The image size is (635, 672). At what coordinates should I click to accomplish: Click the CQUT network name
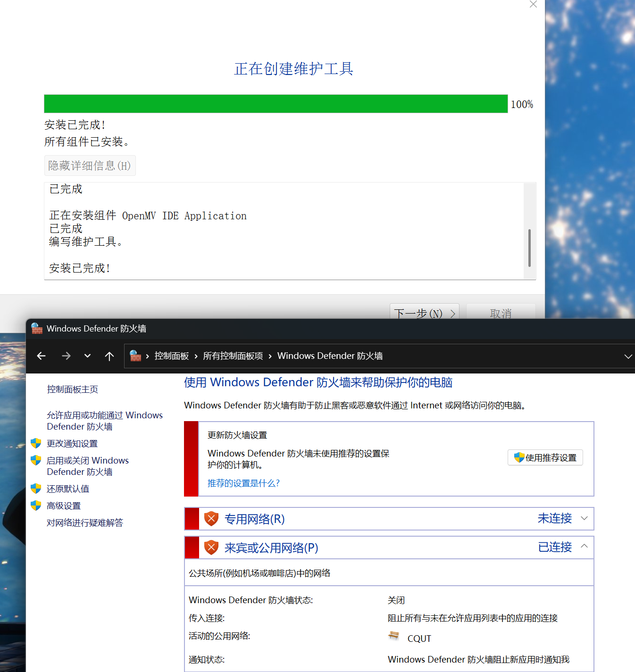[x=419, y=639]
